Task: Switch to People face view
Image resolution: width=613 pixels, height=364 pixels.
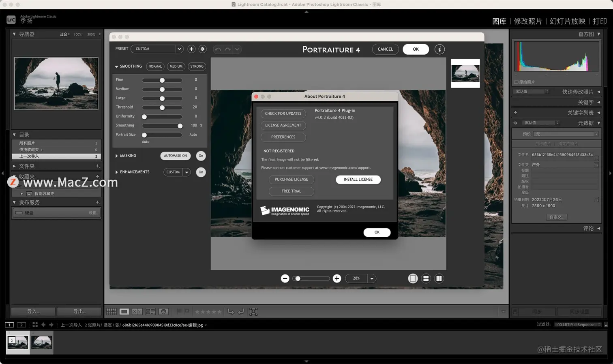Action: [163, 312]
